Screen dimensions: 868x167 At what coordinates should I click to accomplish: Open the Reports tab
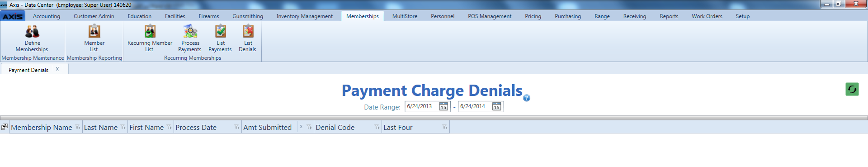pyautogui.click(x=669, y=16)
